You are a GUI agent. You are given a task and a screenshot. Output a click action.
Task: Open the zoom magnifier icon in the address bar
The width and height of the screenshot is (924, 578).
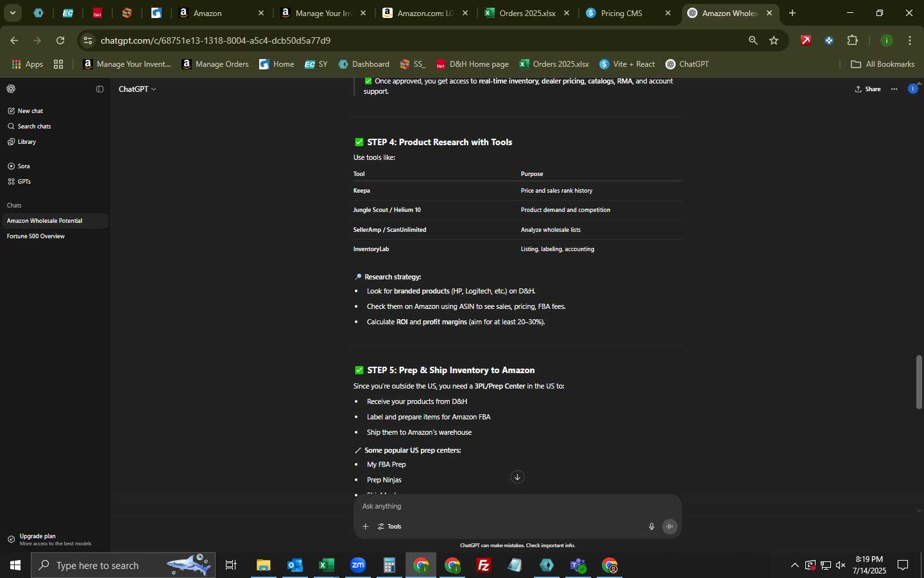pos(753,40)
